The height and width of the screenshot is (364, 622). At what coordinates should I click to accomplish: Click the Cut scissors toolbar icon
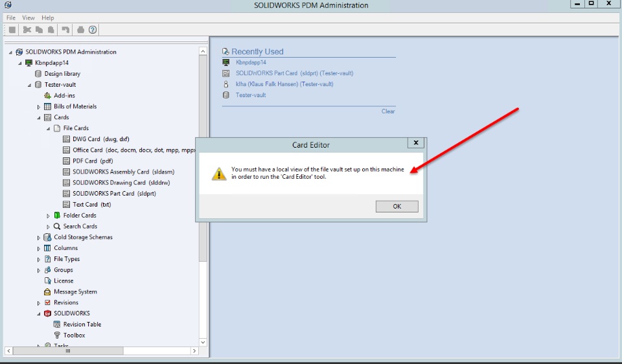coord(27,30)
